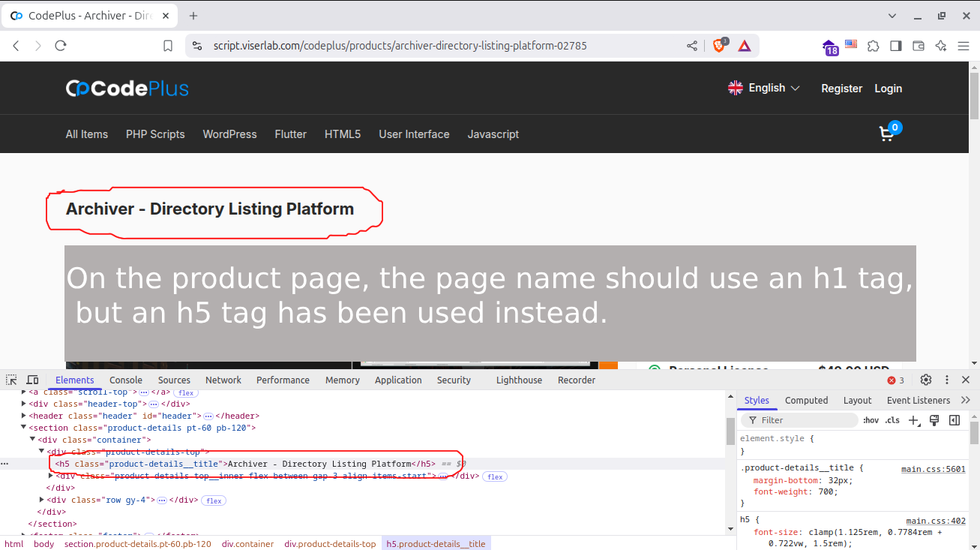Open DevTools three-dot customize menu
This screenshot has width=980, height=550.
[x=947, y=380]
